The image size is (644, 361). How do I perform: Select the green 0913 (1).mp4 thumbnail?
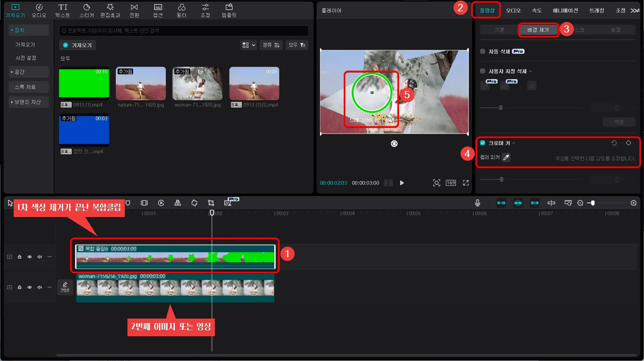point(84,83)
